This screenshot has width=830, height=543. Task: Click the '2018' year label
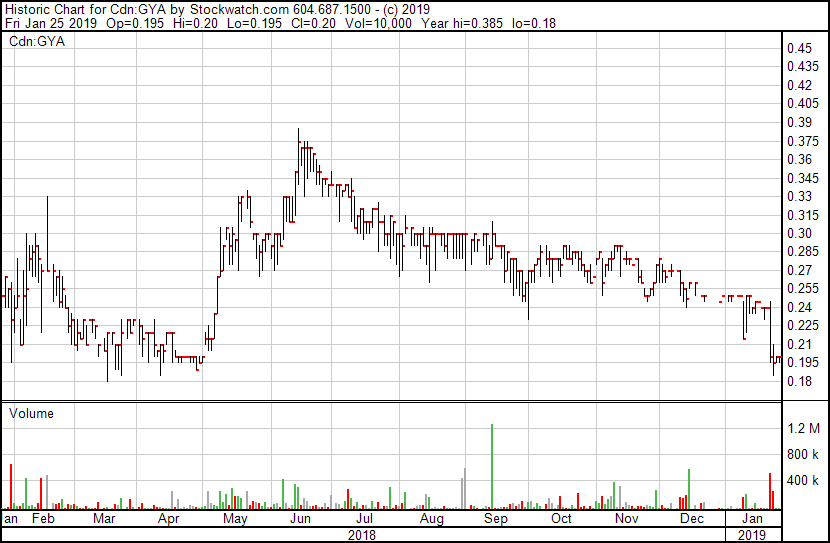[362, 535]
